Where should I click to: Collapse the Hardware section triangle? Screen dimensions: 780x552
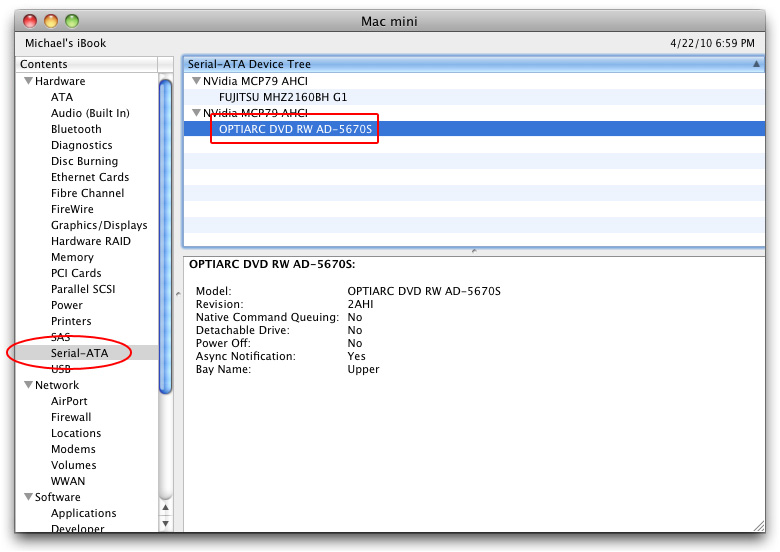tap(29, 81)
